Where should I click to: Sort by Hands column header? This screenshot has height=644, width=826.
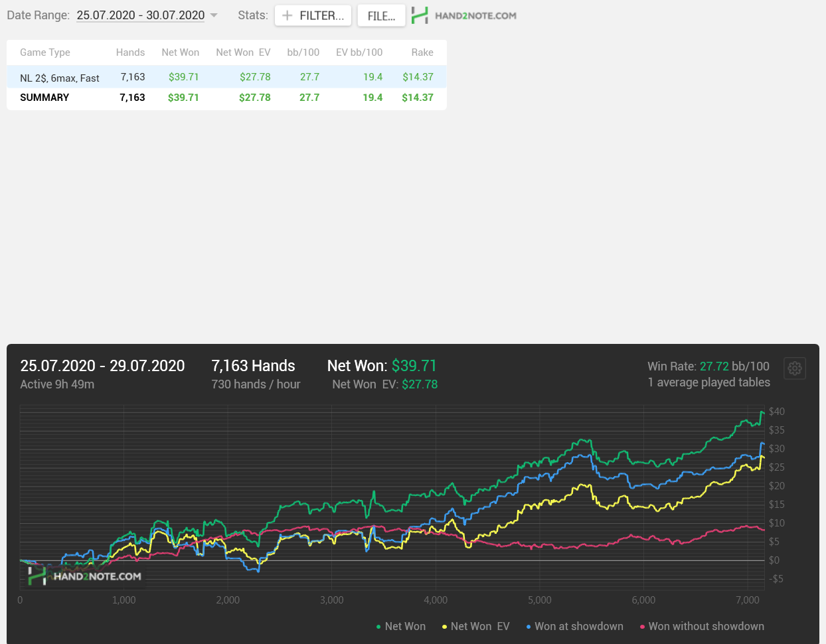[x=130, y=52]
